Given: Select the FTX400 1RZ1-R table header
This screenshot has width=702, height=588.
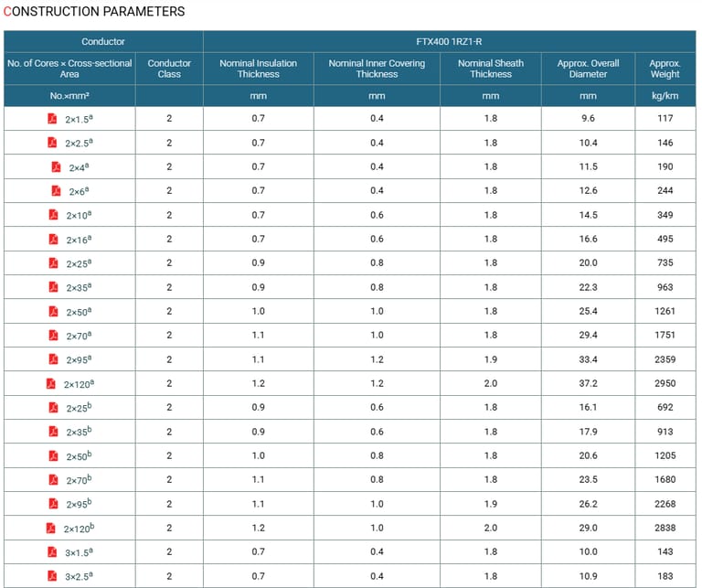Looking at the screenshot, I should 451,42.
